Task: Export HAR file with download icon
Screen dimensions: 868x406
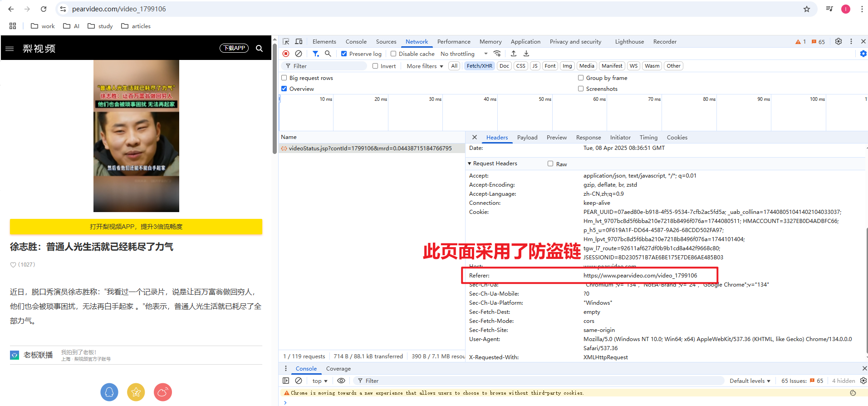Action: [x=526, y=54]
